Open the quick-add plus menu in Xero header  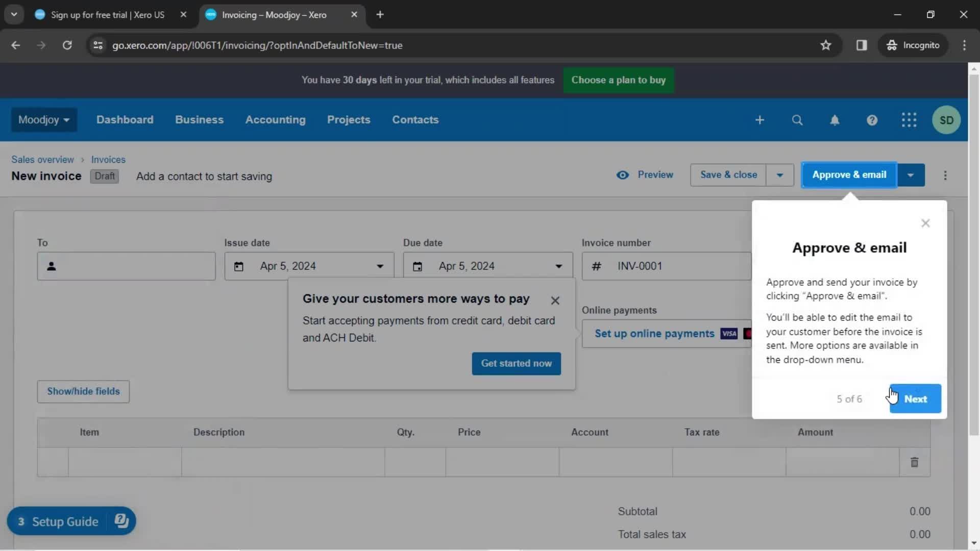(x=759, y=120)
